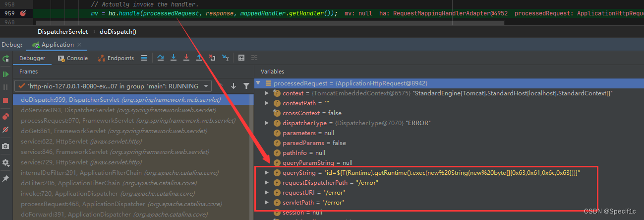Screen dimensions: 644x220
Task: Toggle mute breakpoints
Action: click(x=5, y=130)
